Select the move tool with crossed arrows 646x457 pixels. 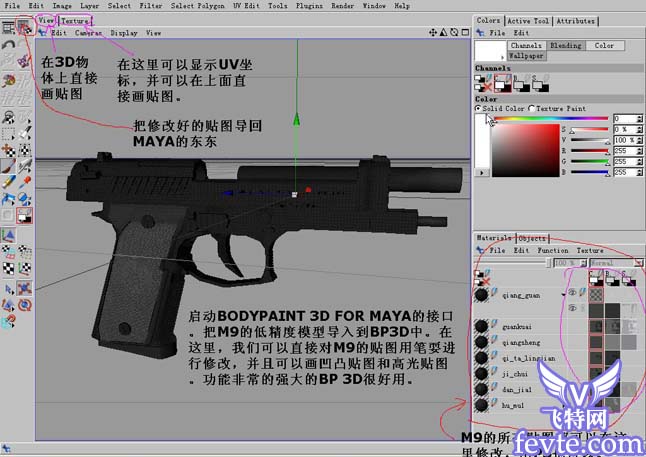(x=25, y=288)
